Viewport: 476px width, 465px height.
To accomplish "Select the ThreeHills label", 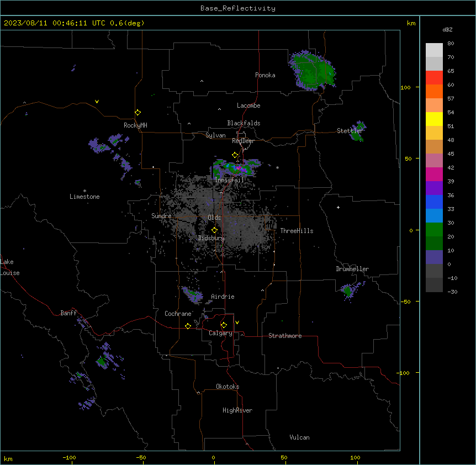I will tap(297, 231).
